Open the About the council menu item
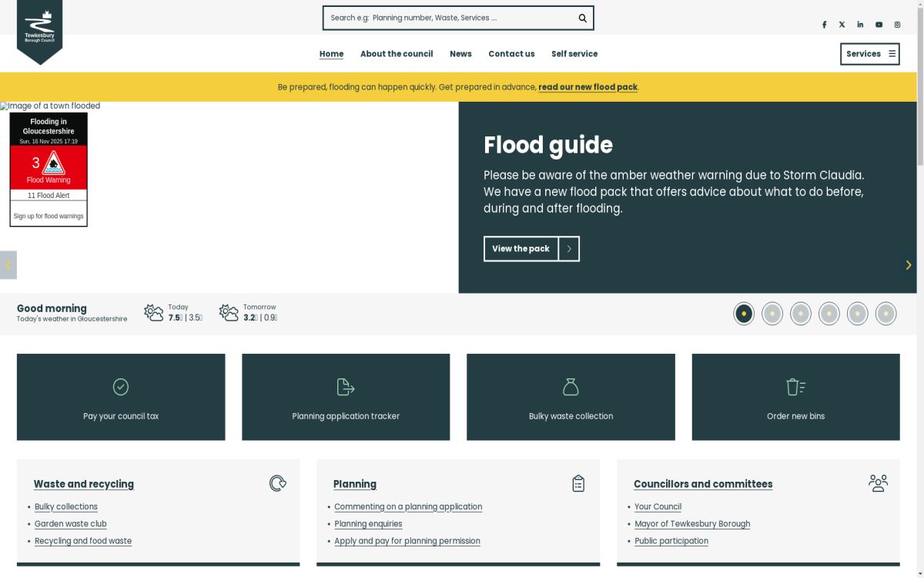The height and width of the screenshot is (578, 924). coord(397,54)
